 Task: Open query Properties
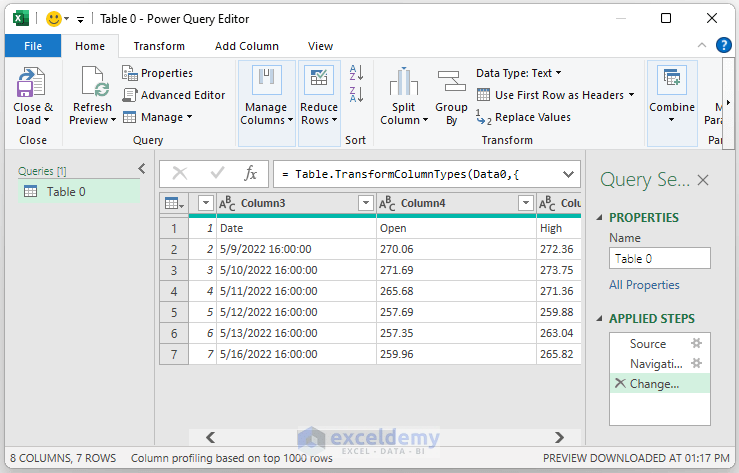pyautogui.click(x=157, y=73)
